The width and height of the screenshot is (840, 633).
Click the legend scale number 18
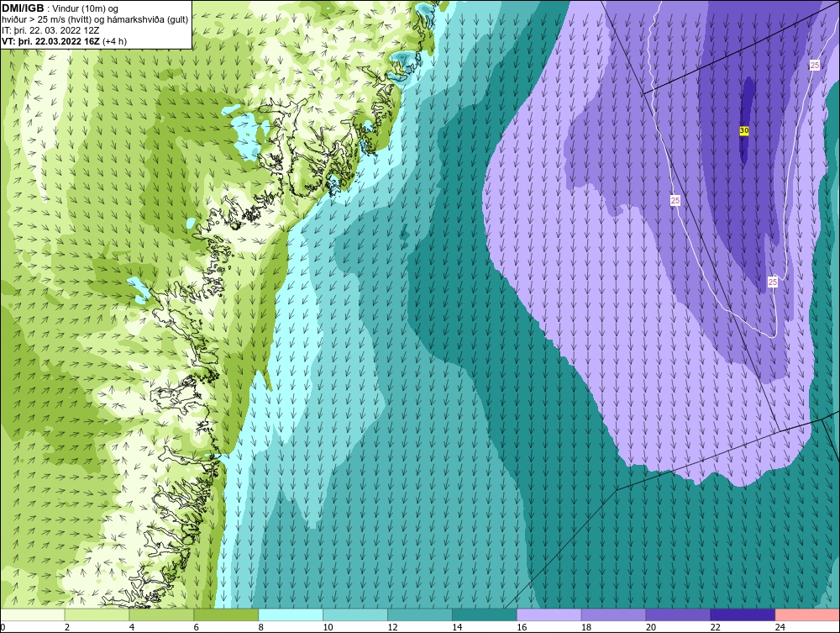pyautogui.click(x=586, y=627)
